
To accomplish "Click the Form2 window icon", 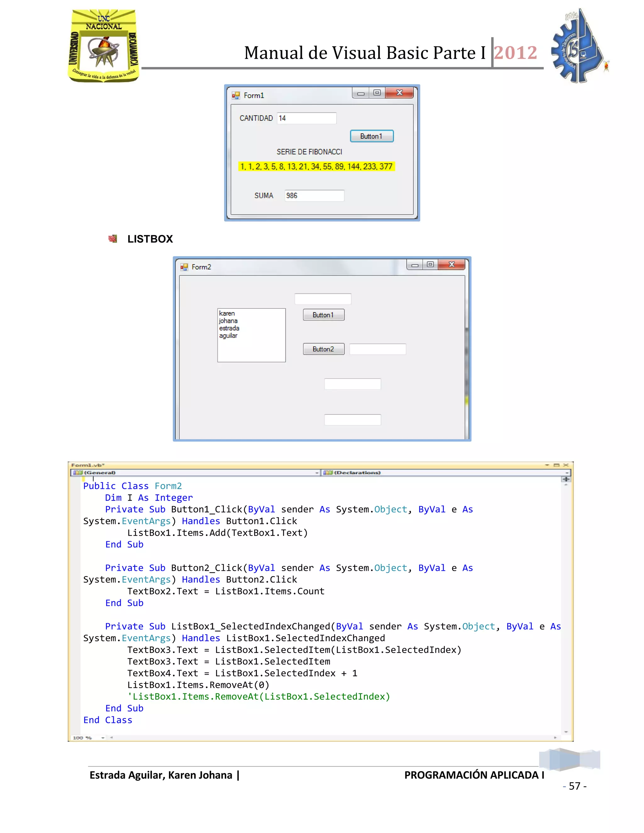I will [184, 267].
